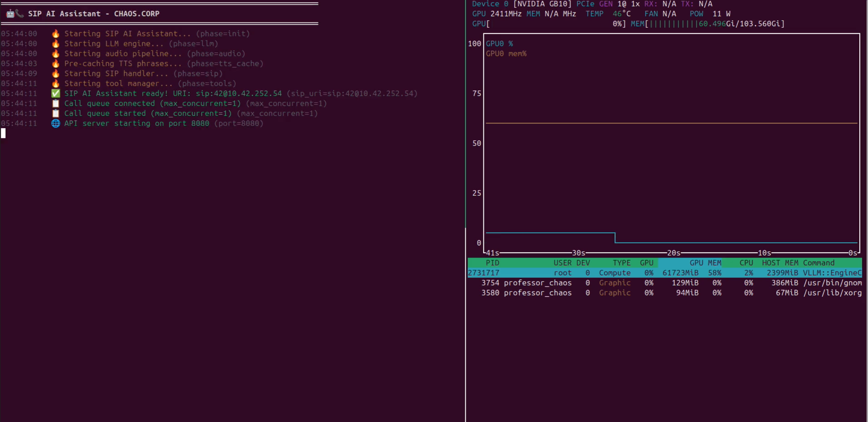Image resolution: width=868 pixels, height=422 pixels.
Task: Click the GPU0 mem% legend label
Action: coord(506,54)
